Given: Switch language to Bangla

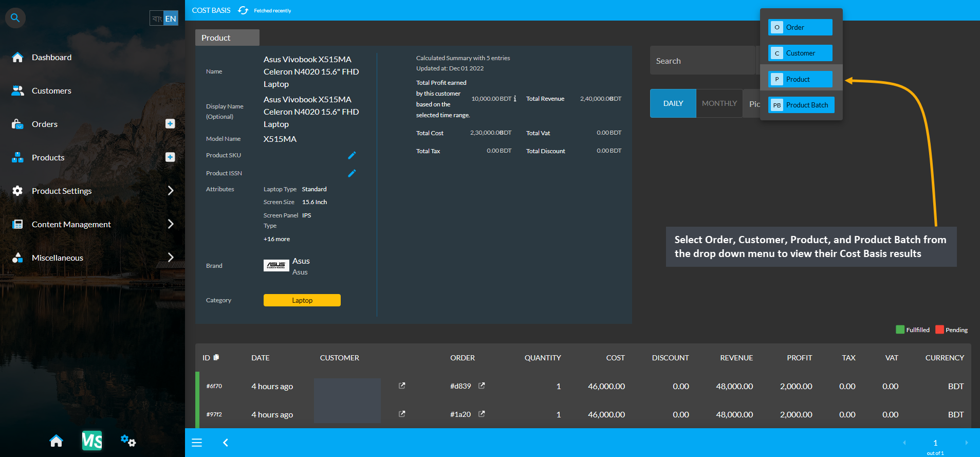Looking at the screenshot, I should (x=157, y=19).
